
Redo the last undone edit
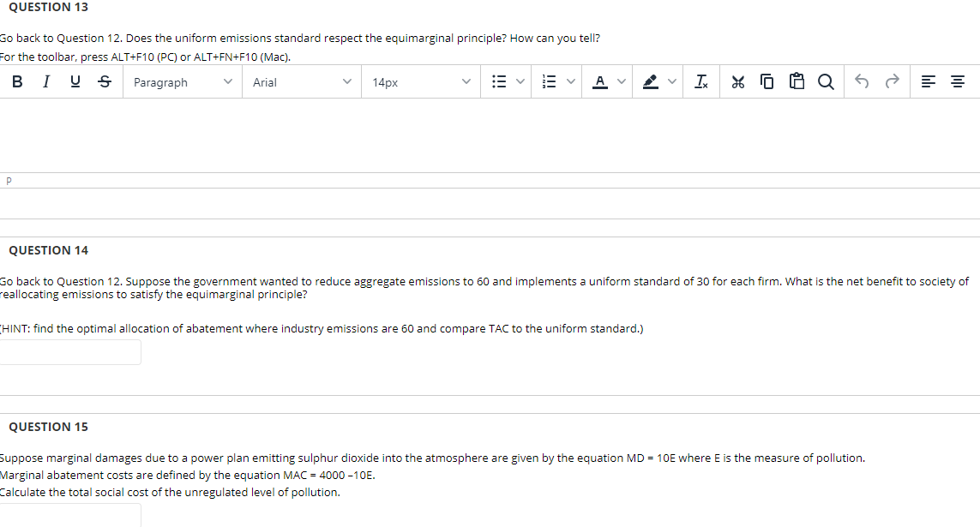[x=892, y=81]
